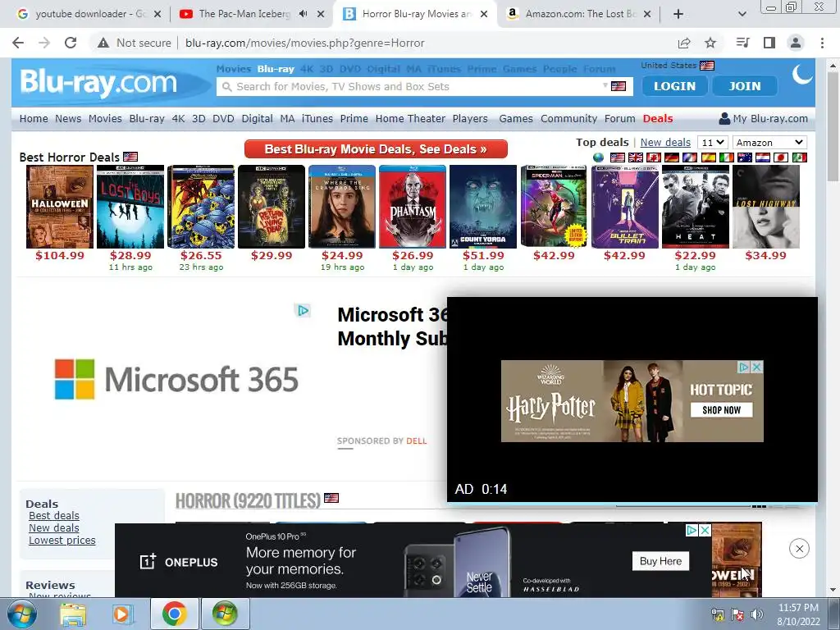840x630 pixels.
Task: Close the bottom OnePlus ad overlay
Action: pyautogui.click(x=799, y=549)
